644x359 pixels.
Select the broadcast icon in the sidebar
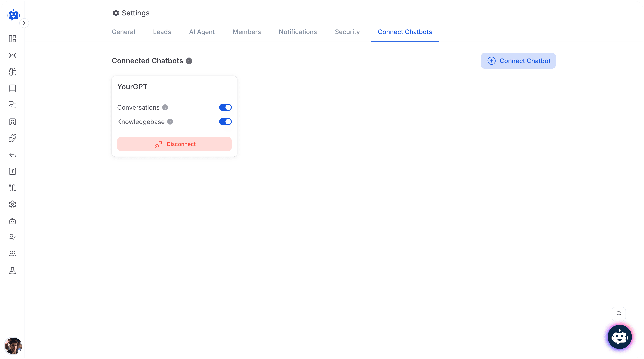pos(12,55)
